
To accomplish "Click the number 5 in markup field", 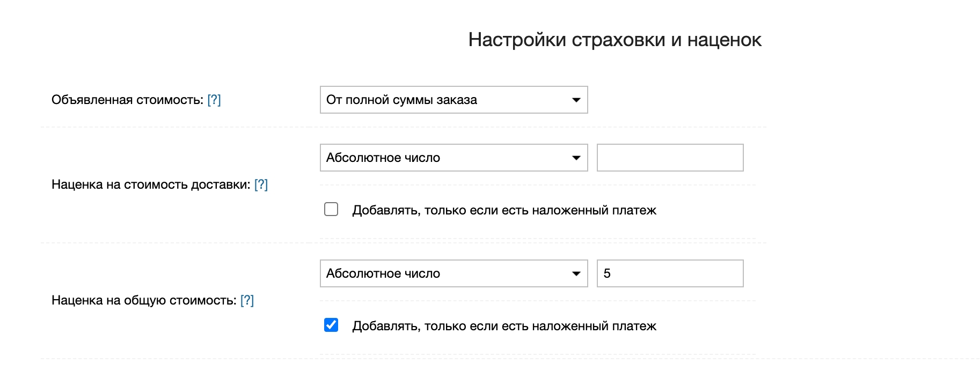I will tap(607, 273).
